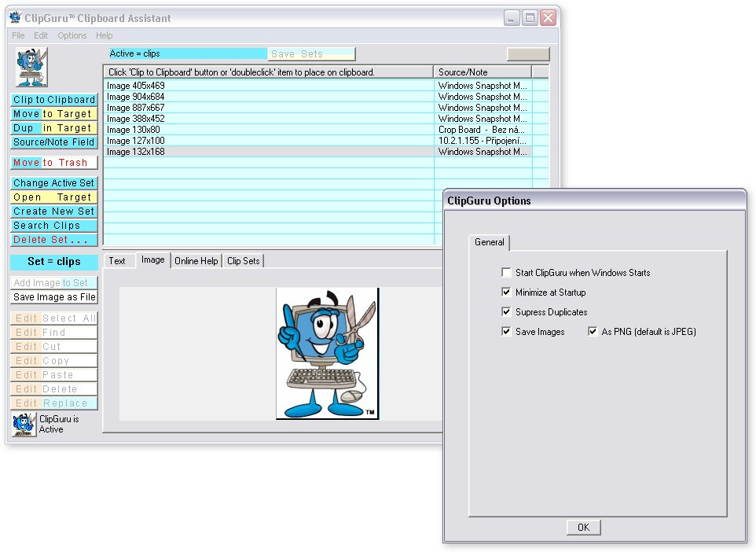
Task: Click the Edit Cut button
Action: (x=54, y=347)
